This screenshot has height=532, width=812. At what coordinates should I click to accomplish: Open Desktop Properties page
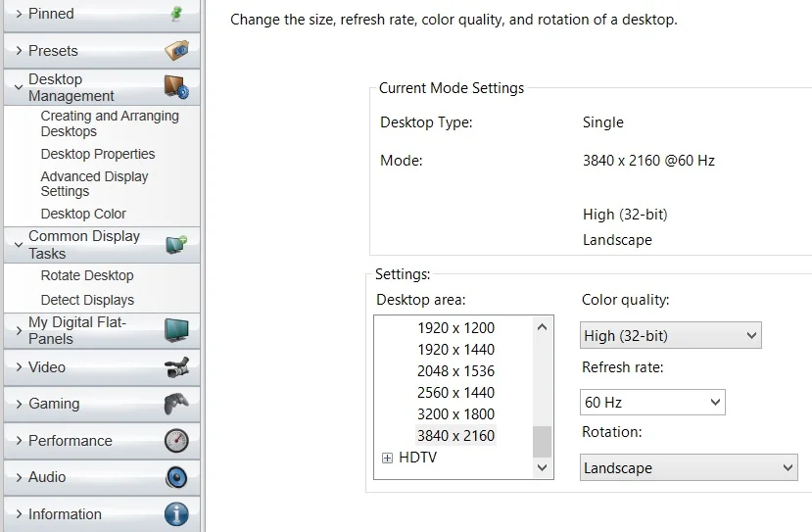[x=98, y=154]
